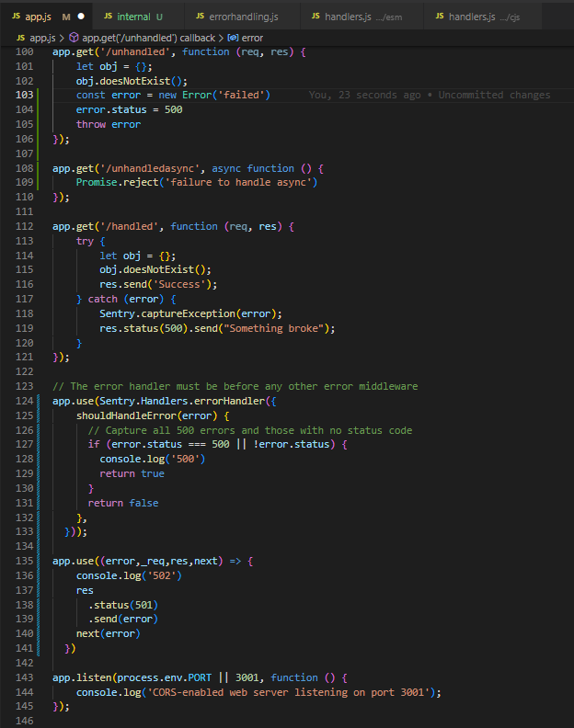574x728 pixels.
Task: Switch to the app.js editor tab
Action: (47, 17)
